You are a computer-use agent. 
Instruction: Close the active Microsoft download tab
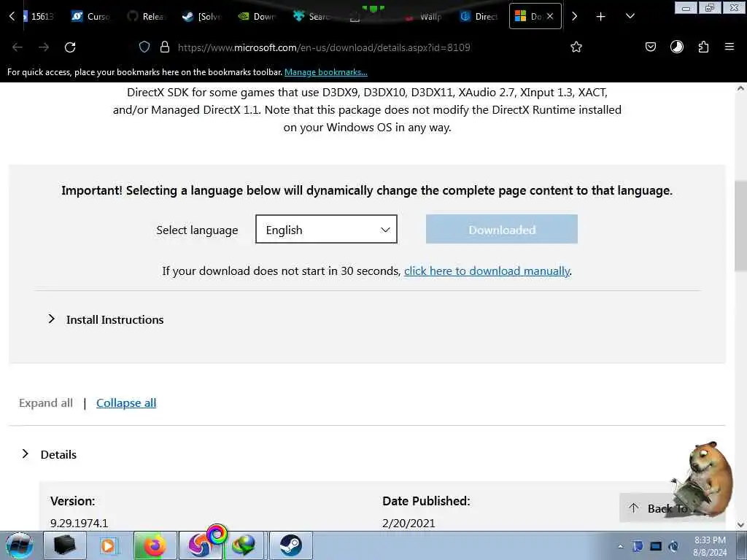(x=550, y=16)
